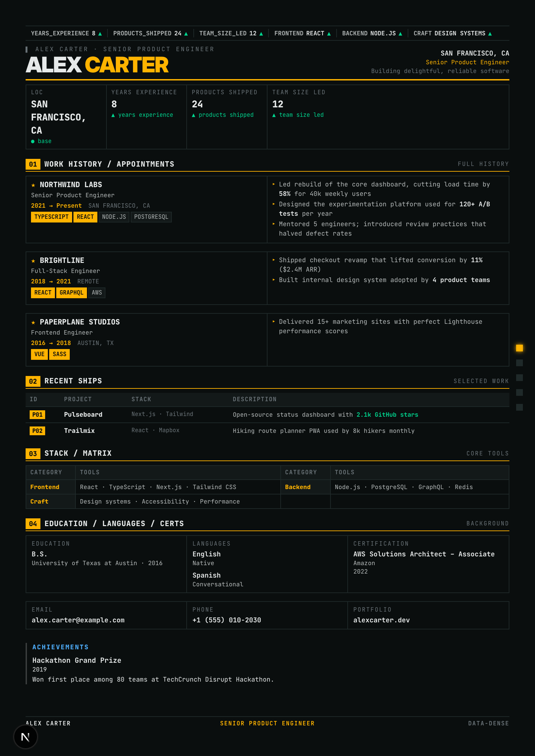Image resolution: width=535 pixels, height=756 pixels.
Task: Click the phone number +1 (555) 010-2030
Action: click(x=227, y=620)
